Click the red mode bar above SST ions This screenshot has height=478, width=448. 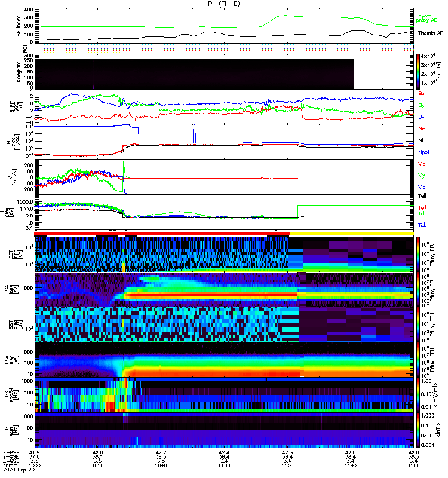pyautogui.click(x=162, y=234)
